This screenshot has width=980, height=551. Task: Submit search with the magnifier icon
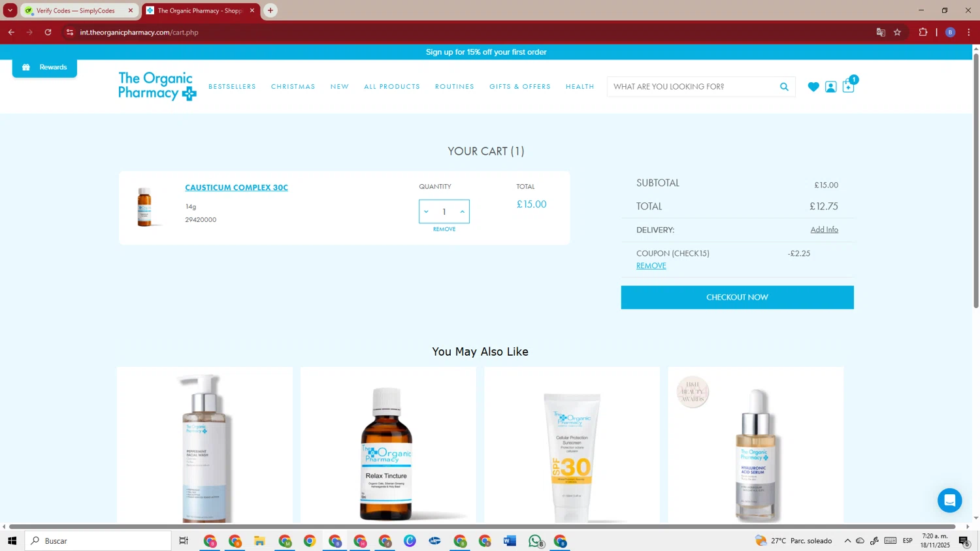point(784,87)
